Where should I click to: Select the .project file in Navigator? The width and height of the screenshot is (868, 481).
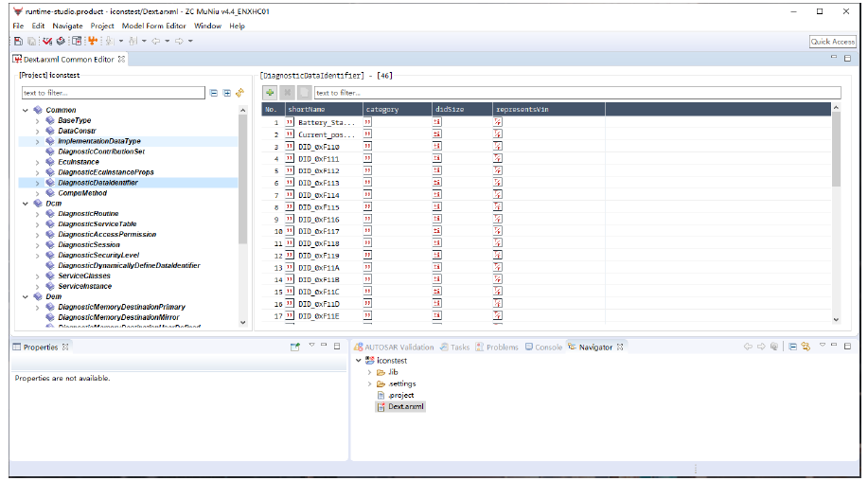[400, 395]
